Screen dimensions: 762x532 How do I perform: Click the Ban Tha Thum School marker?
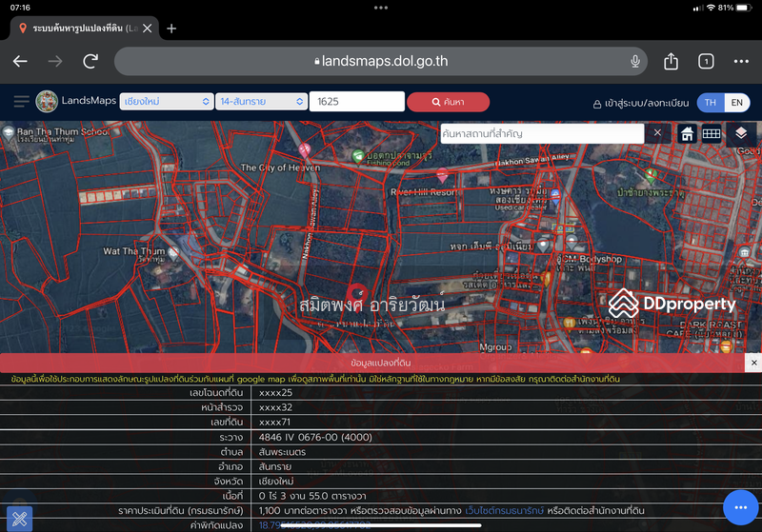(x=9, y=133)
